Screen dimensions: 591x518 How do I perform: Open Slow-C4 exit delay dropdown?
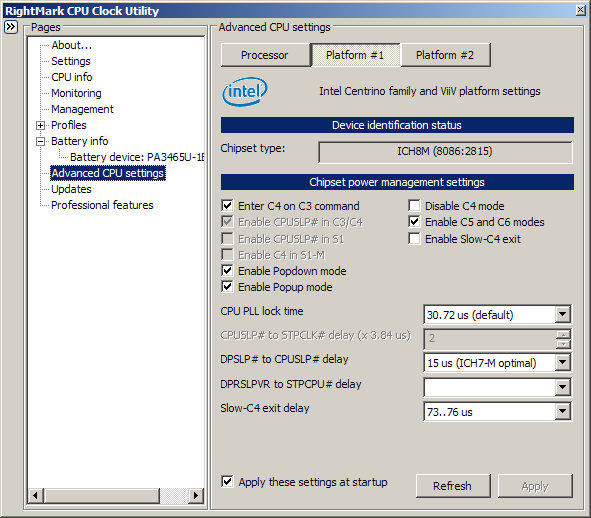click(x=562, y=411)
